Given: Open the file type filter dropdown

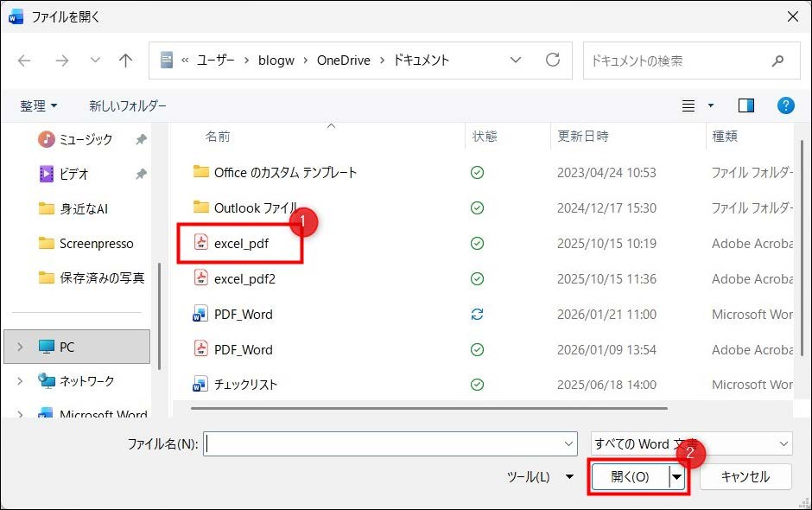Looking at the screenshot, I should pyautogui.click(x=691, y=444).
